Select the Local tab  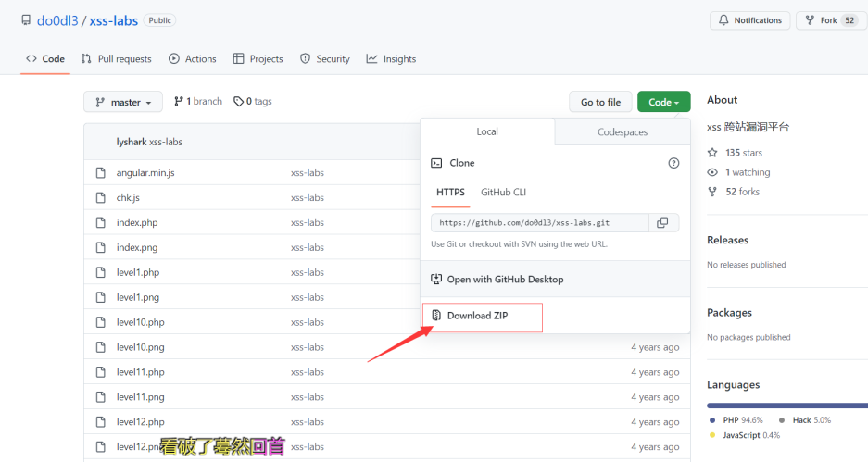(487, 131)
